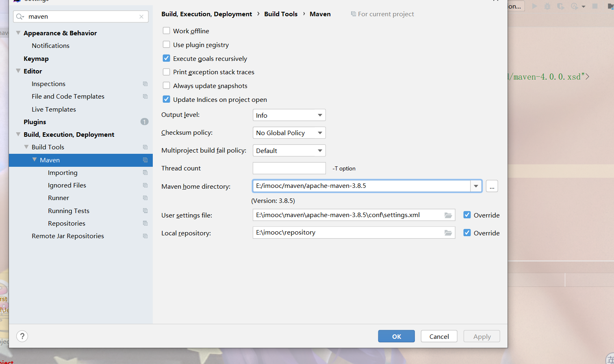
Task: Click the Debug bug icon in IDE toolbar
Action: (547, 6)
